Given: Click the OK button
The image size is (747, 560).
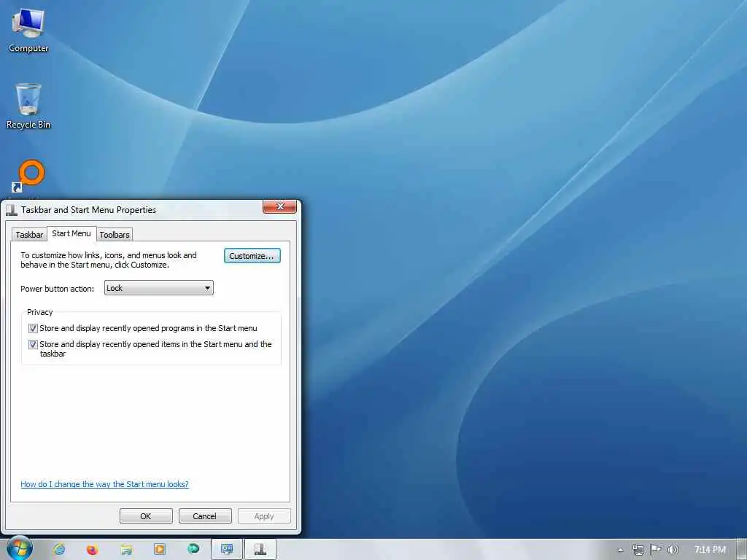Looking at the screenshot, I should click(146, 516).
